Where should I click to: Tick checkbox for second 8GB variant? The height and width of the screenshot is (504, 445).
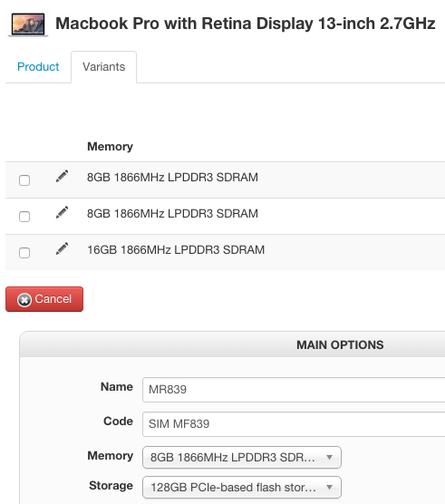(24, 217)
